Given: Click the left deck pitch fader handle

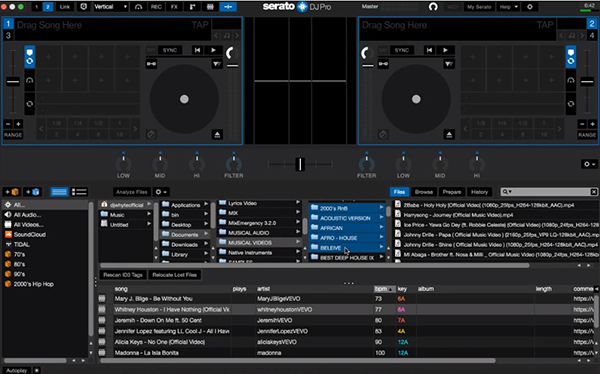Looking at the screenshot, I should 13,81.
